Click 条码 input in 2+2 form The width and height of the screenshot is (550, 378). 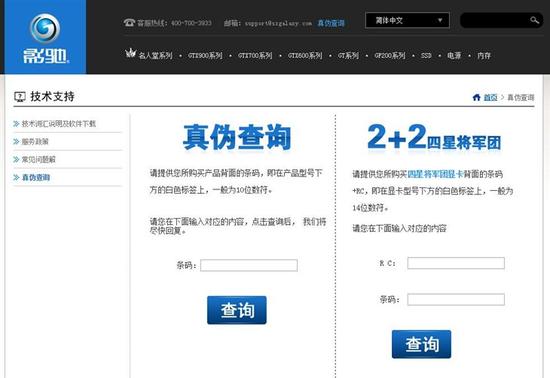[456, 299]
